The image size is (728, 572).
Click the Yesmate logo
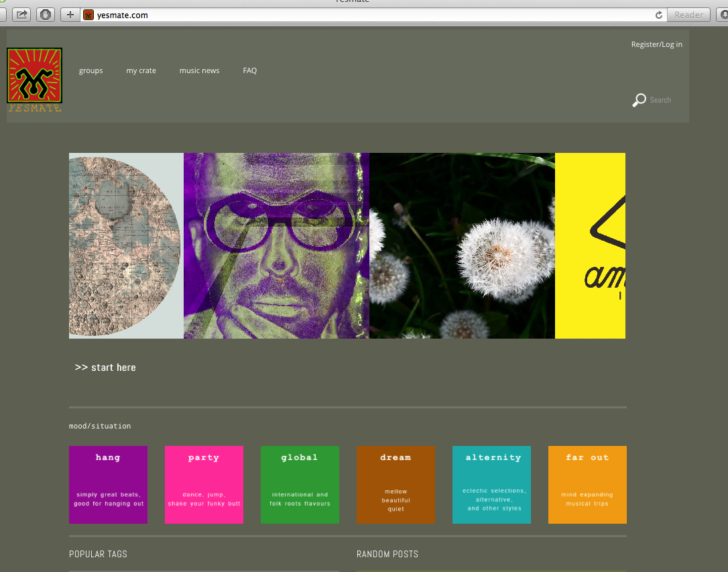35,79
